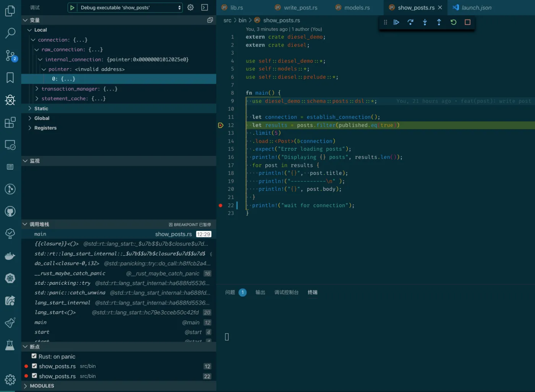
Task: Collapse the 变量 variables section
Action: pos(25,20)
